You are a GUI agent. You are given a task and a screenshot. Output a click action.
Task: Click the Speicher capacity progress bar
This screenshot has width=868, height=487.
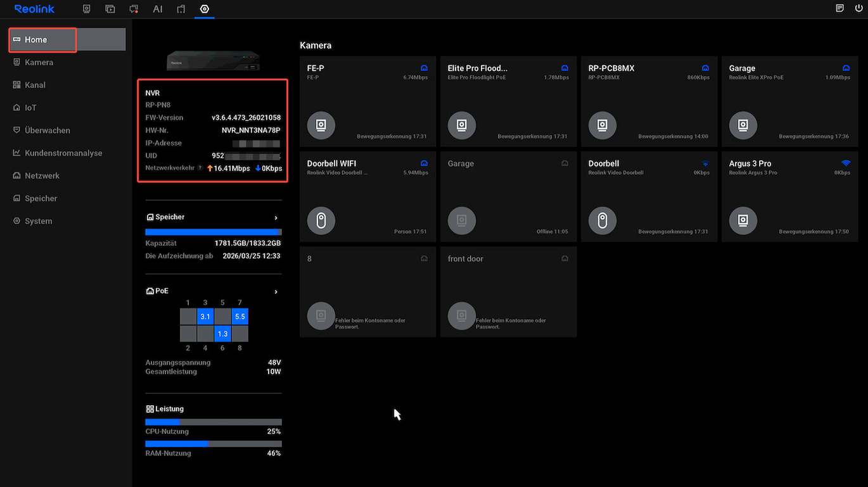(214, 232)
